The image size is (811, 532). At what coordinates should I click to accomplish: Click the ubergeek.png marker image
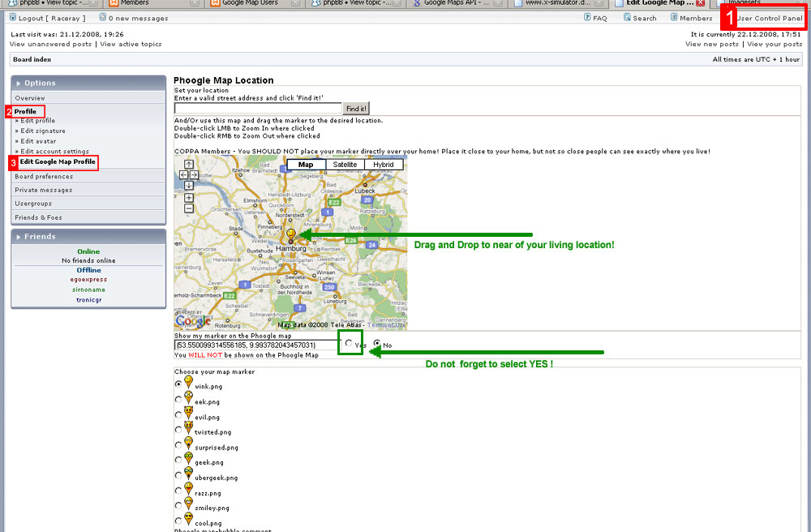point(188,474)
